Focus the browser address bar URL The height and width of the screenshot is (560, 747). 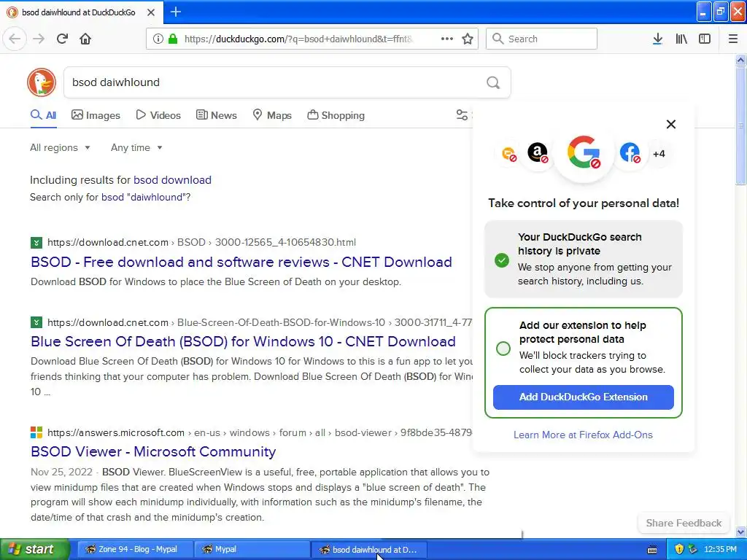[298, 39]
